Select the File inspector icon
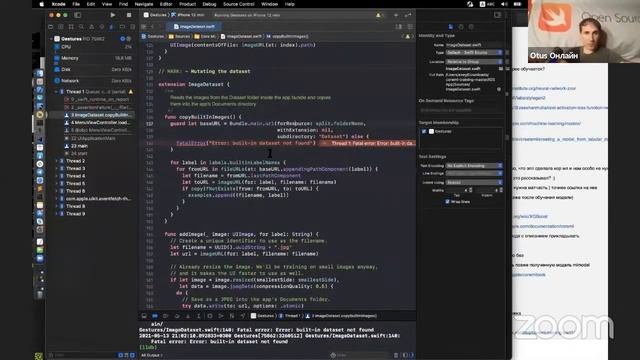 pos(451,27)
